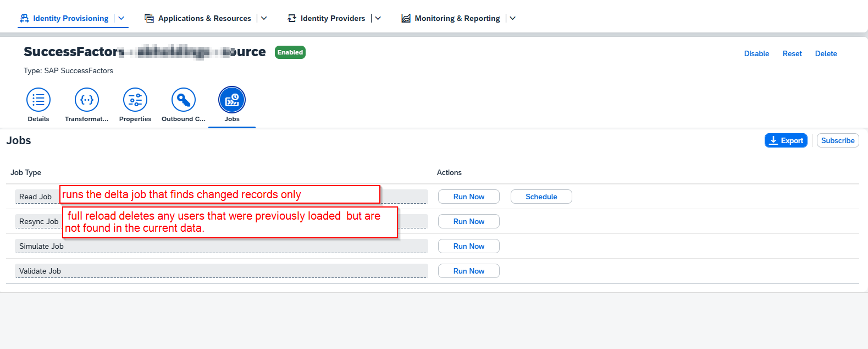Click the Delete link
This screenshot has height=349, width=868.
(x=826, y=53)
